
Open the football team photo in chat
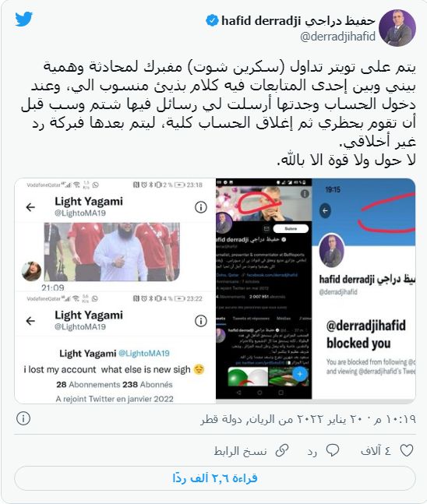point(111,252)
